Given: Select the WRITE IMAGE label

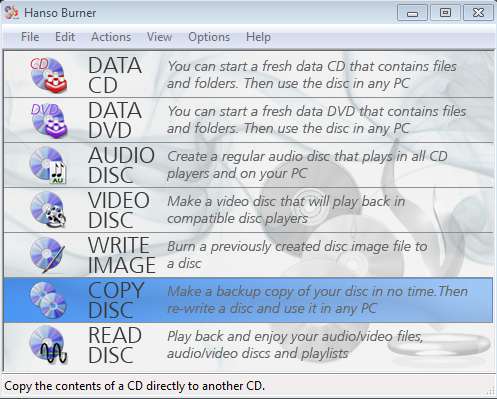Looking at the screenshot, I should [x=122, y=255].
